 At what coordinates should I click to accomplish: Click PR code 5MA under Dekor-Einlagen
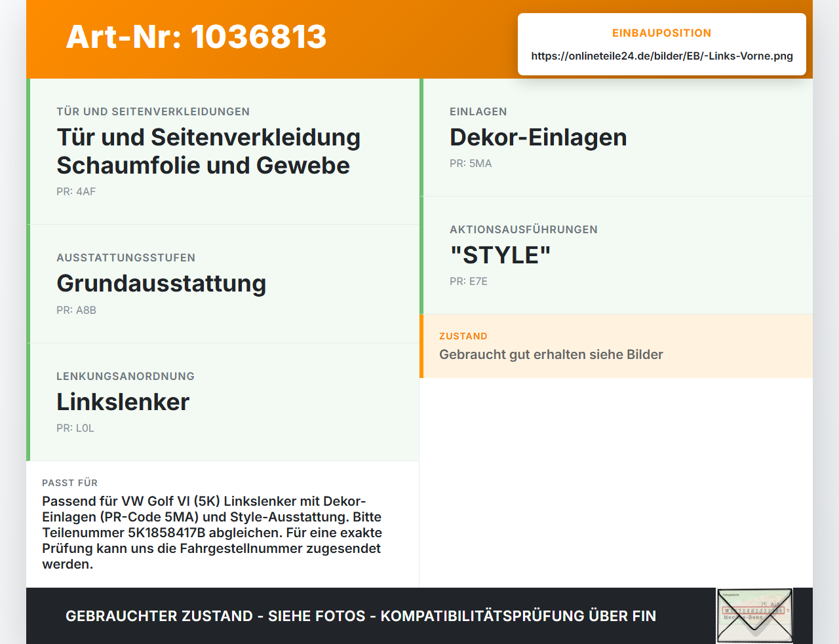click(x=471, y=163)
